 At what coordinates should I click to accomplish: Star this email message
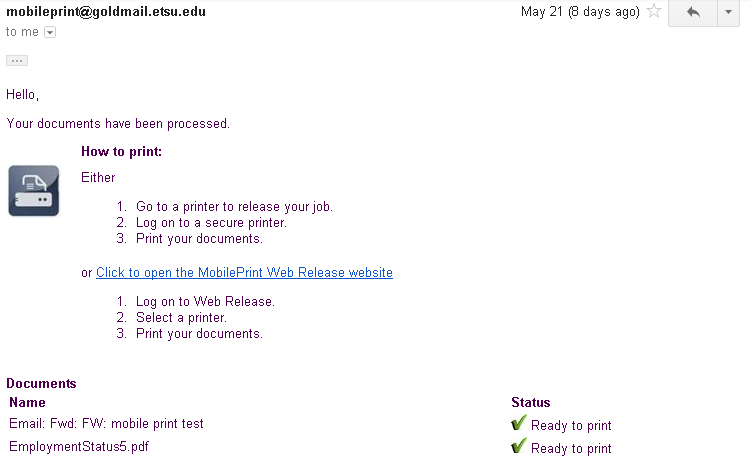point(654,12)
